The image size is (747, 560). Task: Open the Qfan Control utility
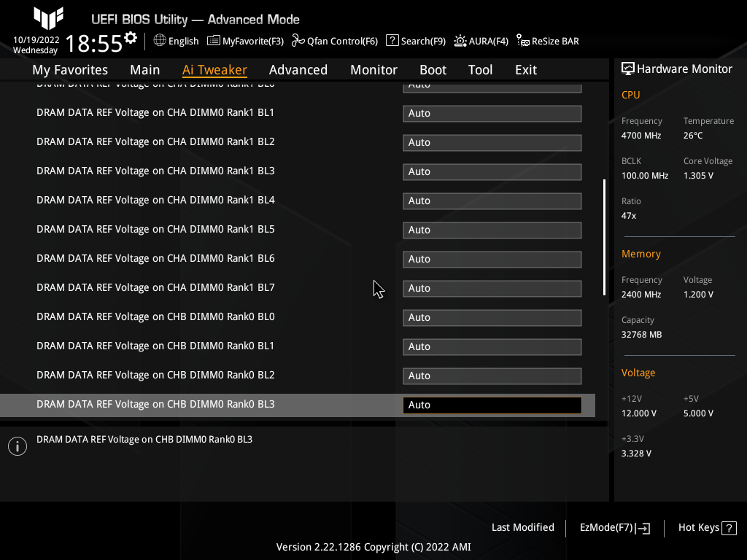click(x=334, y=41)
